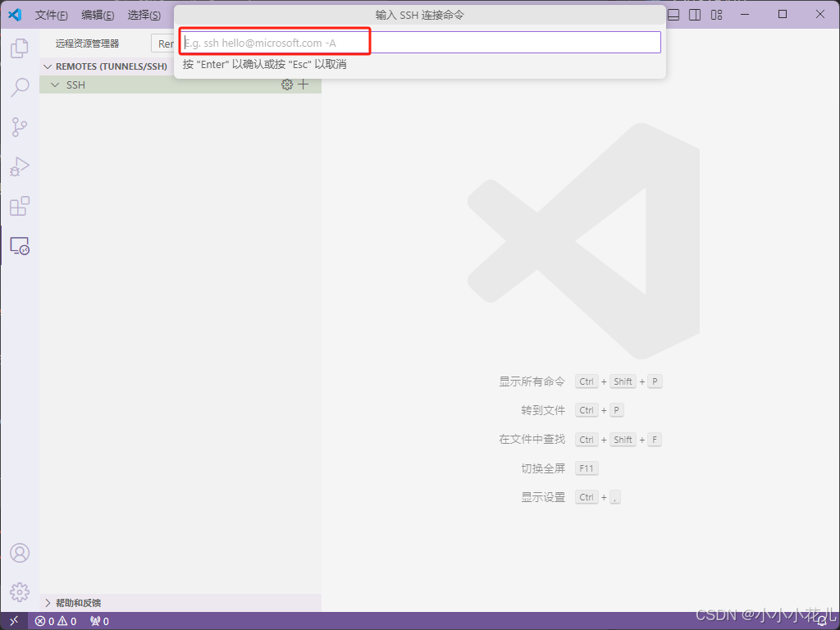The image size is (840, 630).
Task: Show errors and warnings count in status bar
Action: (x=56, y=621)
